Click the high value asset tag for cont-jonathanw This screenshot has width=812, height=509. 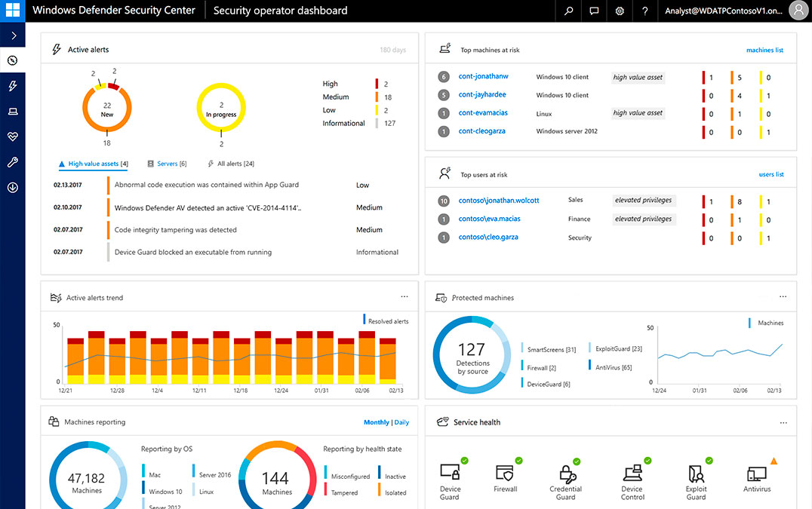(638, 77)
